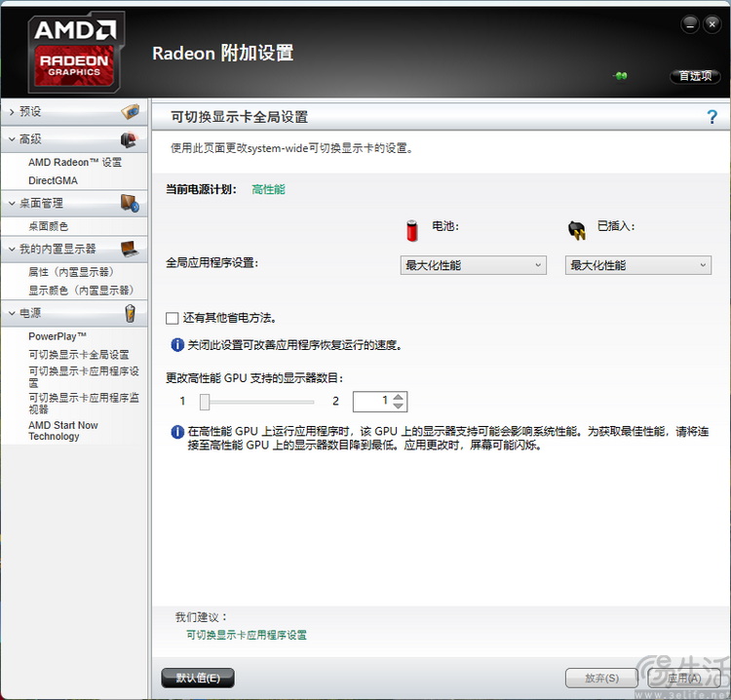Open help via the blue question mark
Viewport: 731px width, 700px height.
point(712,117)
